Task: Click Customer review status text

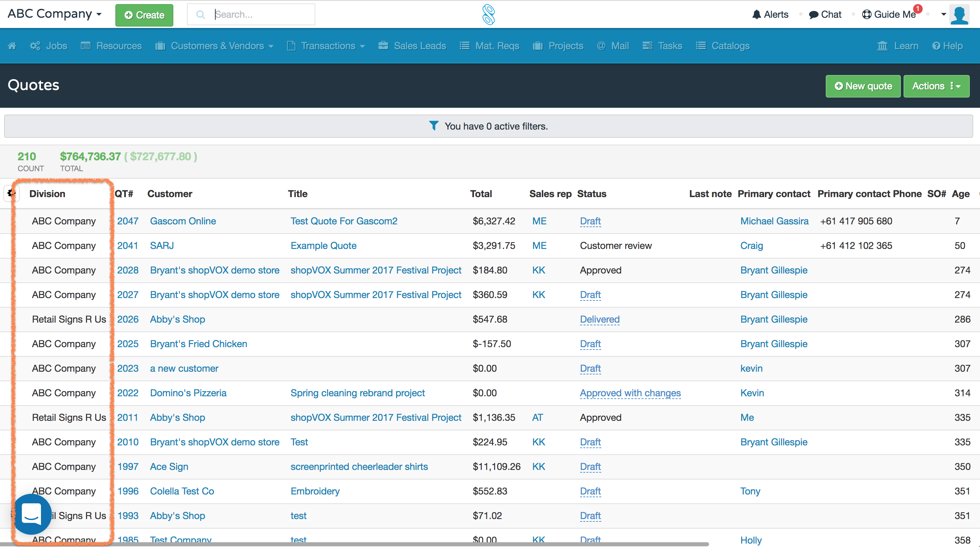Action: (x=616, y=246)
